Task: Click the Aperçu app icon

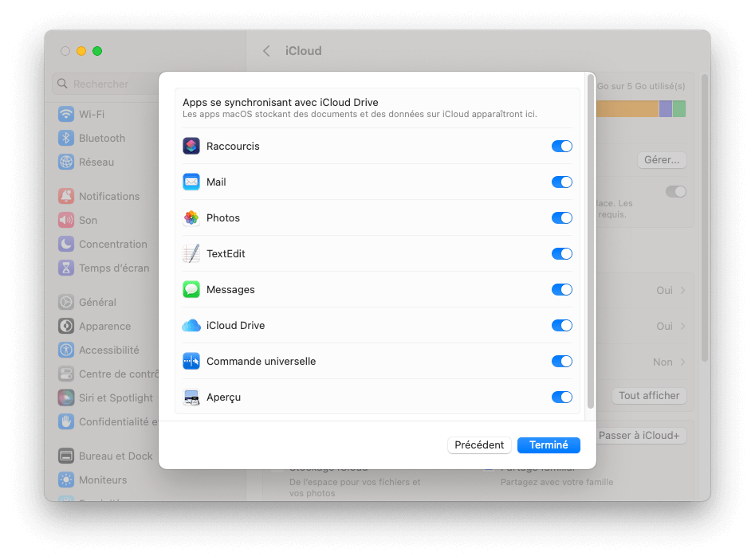Action: tap(191, 397)
